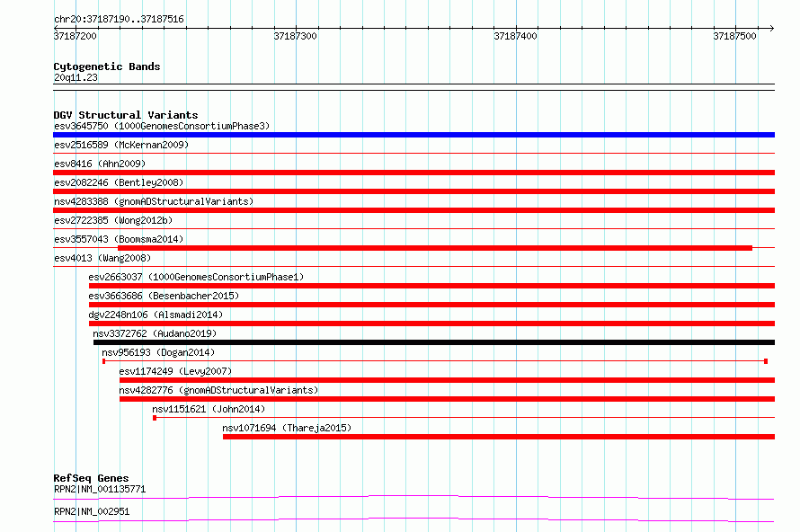Click the esv3645750 blue variant bar
The height and width of the screenshot is (532, 800).
pyautogui.click(x=413, y=135)
